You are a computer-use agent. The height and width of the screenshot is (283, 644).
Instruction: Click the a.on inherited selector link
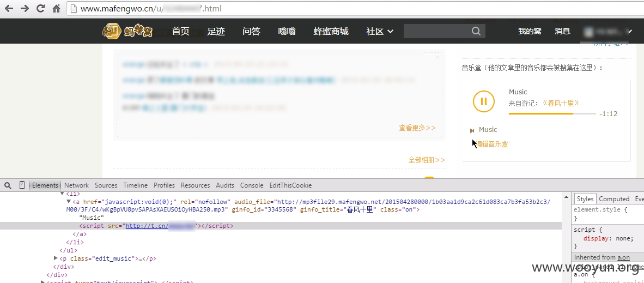(623, 257)
